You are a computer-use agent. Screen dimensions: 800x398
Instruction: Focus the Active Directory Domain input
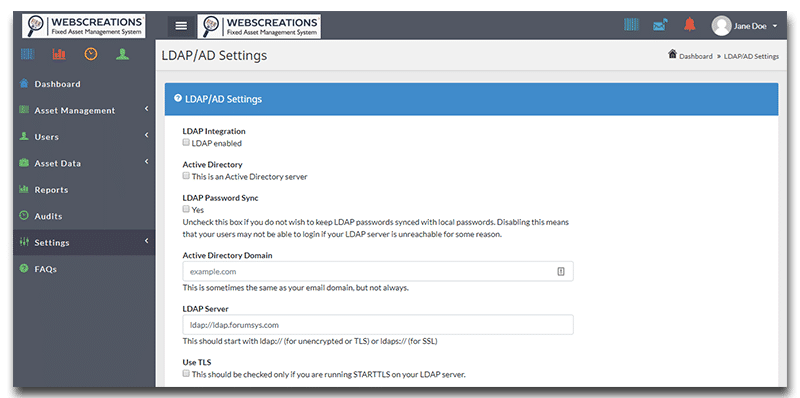(x=378, y=271)
